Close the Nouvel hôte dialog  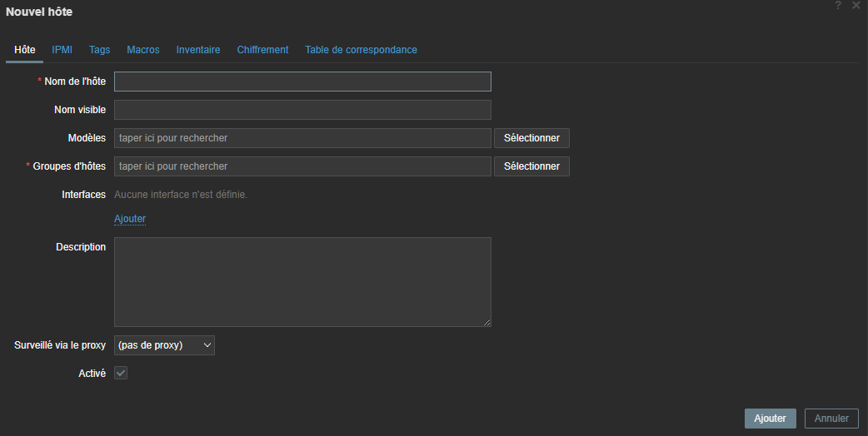pyautogui.click(x=856, y=6)
